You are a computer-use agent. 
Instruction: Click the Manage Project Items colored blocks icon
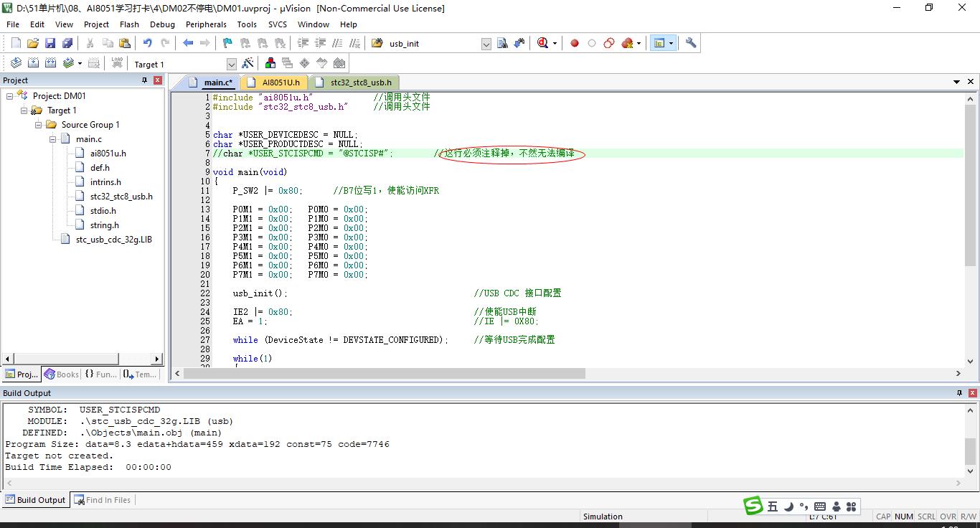[x=270, y=64]
